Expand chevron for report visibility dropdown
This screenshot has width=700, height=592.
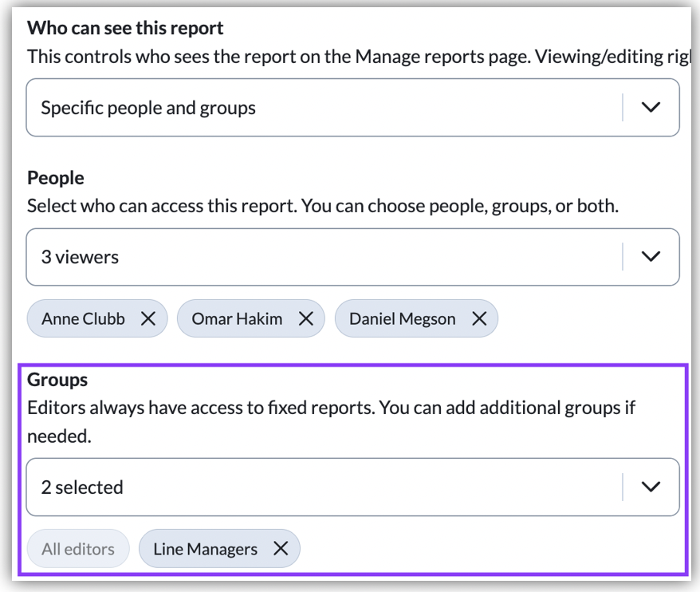coord(651,107)
